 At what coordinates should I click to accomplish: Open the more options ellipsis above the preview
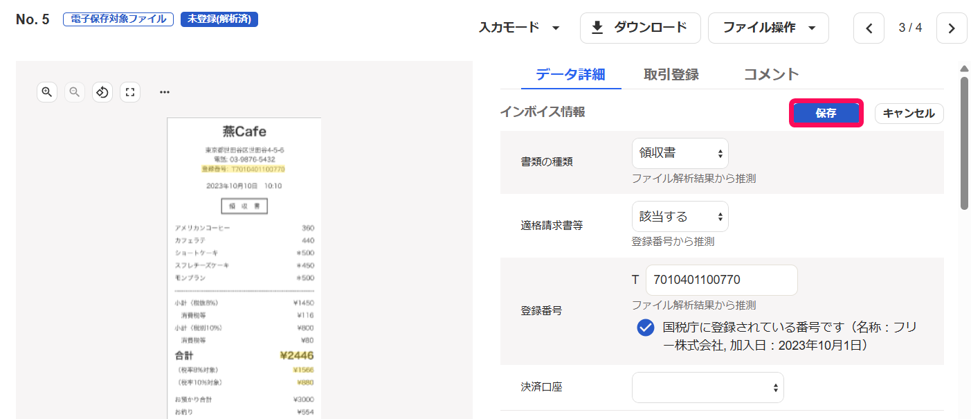tap(165, 92)
